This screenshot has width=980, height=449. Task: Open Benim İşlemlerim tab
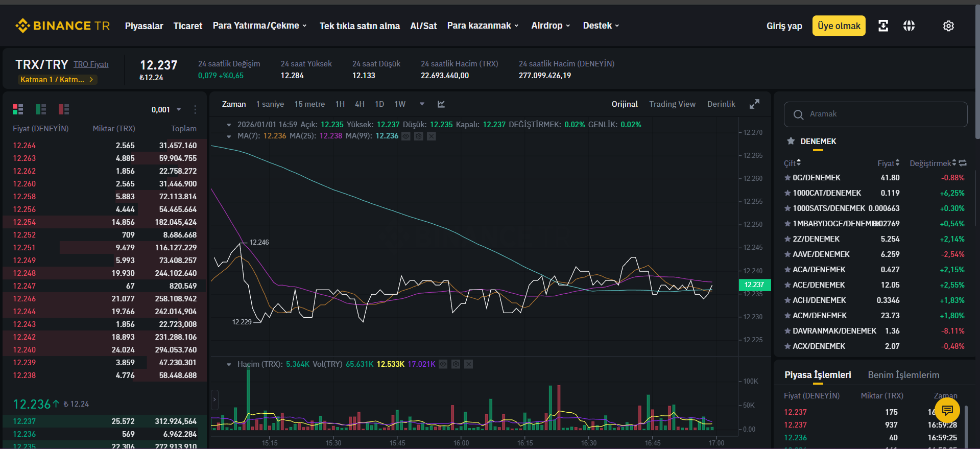tap(903, 375)
